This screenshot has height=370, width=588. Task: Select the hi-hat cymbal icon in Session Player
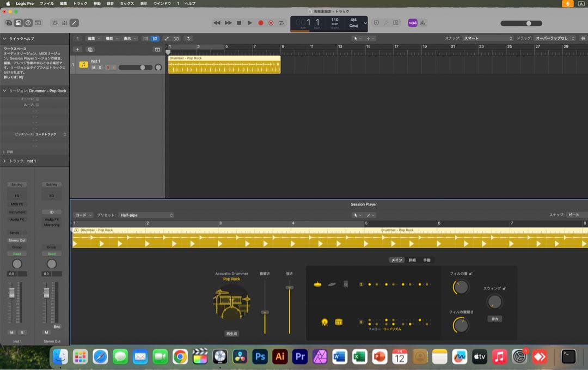[317, 284]
